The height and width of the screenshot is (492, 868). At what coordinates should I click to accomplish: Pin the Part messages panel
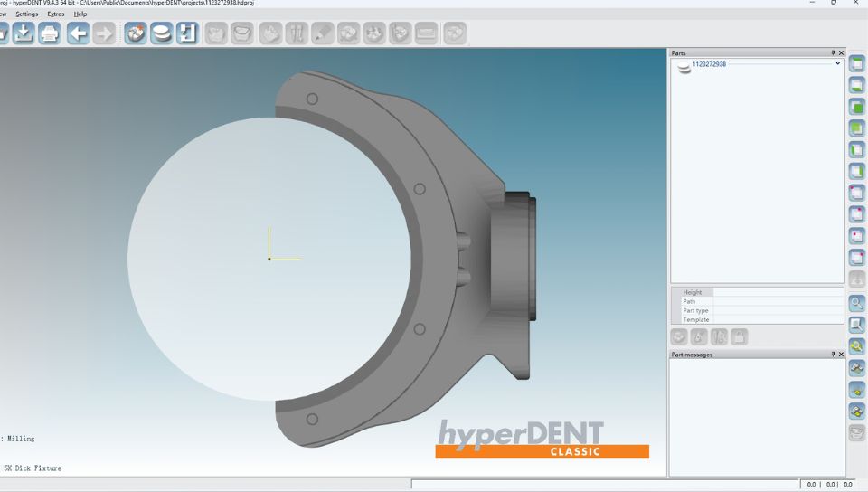(x=833, y=355)
